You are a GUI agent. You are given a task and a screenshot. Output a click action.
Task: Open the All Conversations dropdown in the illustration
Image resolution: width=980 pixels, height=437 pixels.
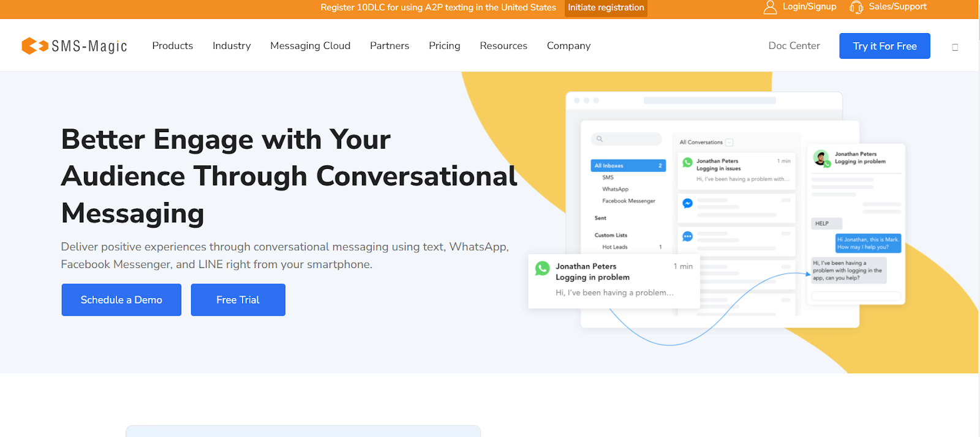click(x=729, y=142)
